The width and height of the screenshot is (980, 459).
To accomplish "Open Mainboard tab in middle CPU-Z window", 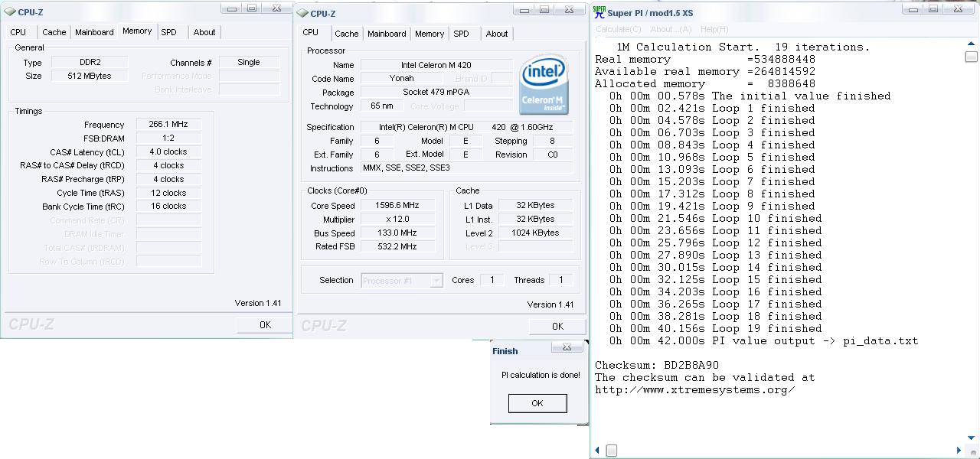I will pos(387,34).
